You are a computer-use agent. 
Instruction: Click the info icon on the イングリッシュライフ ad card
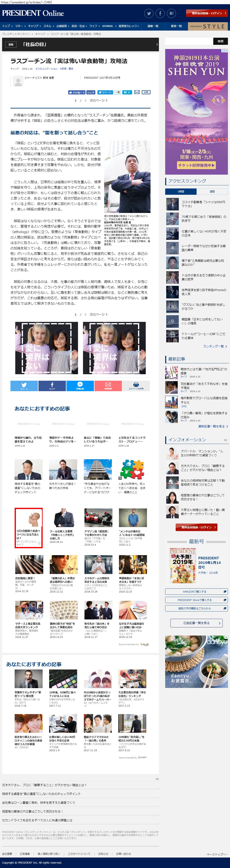[39, 543]
